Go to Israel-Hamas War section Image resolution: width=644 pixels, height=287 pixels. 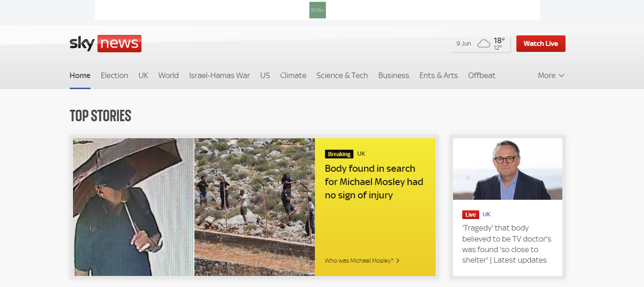219,75
